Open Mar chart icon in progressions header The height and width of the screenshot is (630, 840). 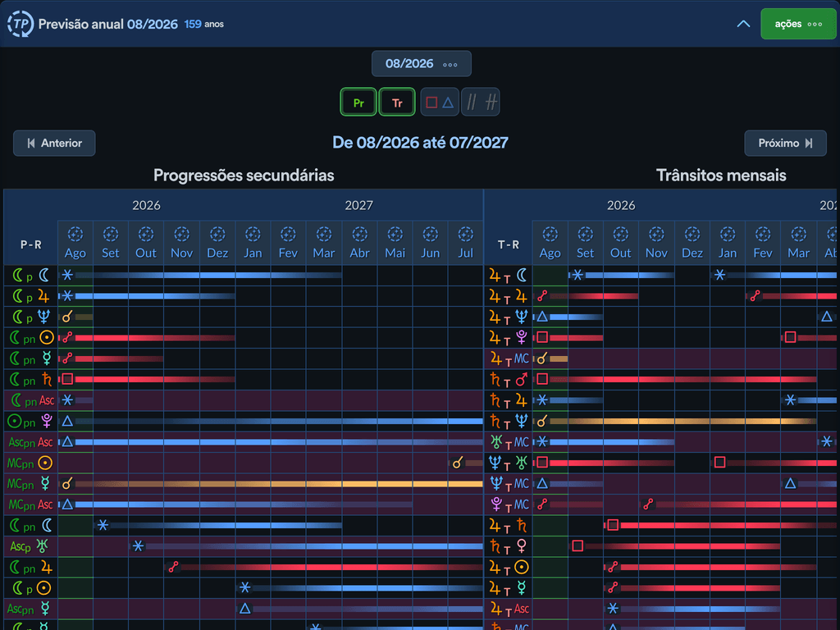323,234
